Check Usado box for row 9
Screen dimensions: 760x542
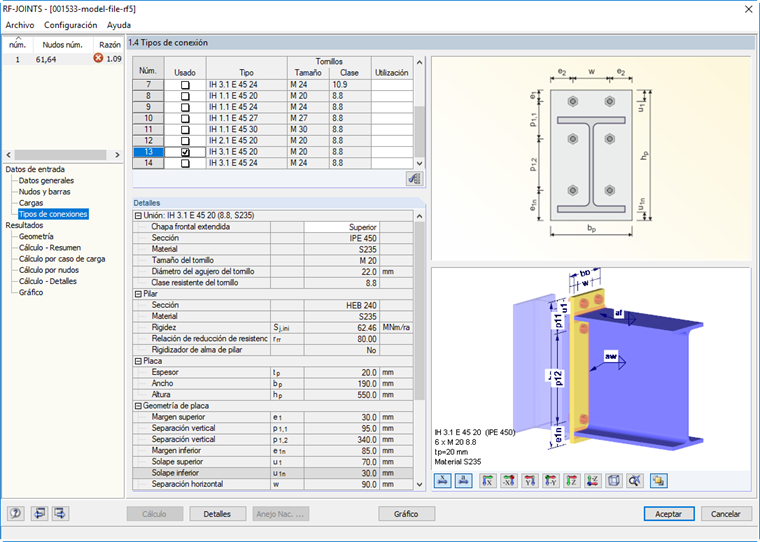(x=185, y=107)
